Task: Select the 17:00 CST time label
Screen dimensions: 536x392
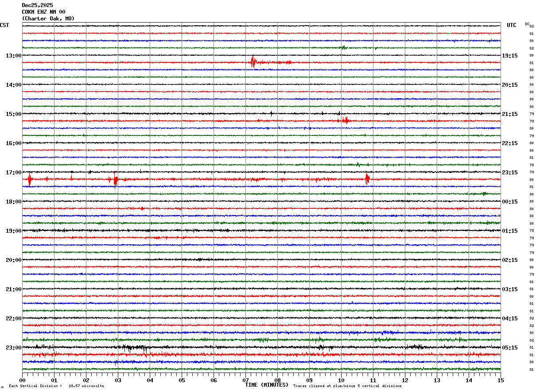Action: coord(13,173)
